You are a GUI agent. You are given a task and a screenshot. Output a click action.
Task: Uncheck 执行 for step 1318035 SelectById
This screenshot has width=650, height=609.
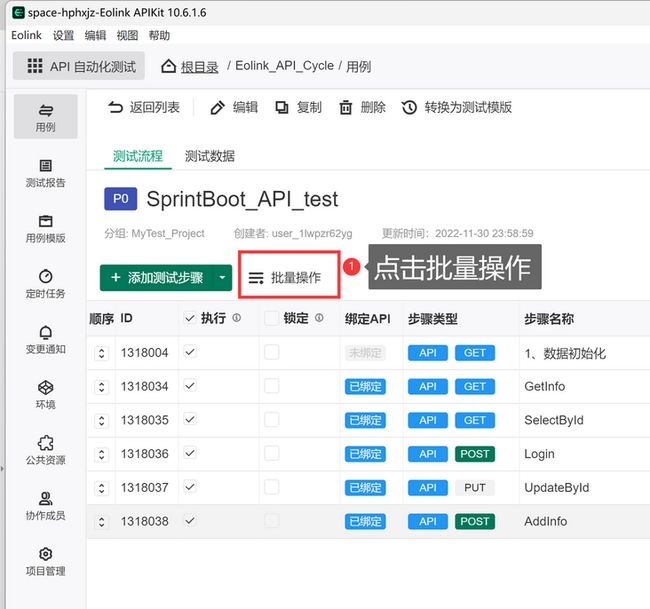pos(190,420)
